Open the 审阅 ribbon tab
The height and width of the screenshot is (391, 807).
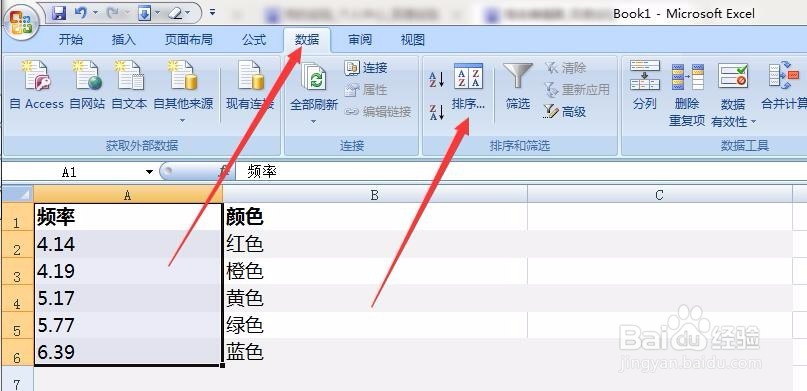pos(360,40)
